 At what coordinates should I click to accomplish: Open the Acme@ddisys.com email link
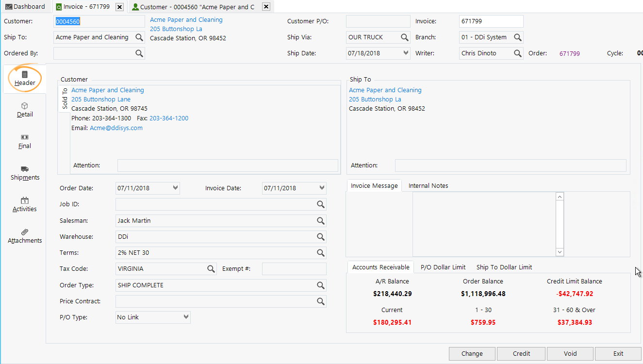[116, 128]
